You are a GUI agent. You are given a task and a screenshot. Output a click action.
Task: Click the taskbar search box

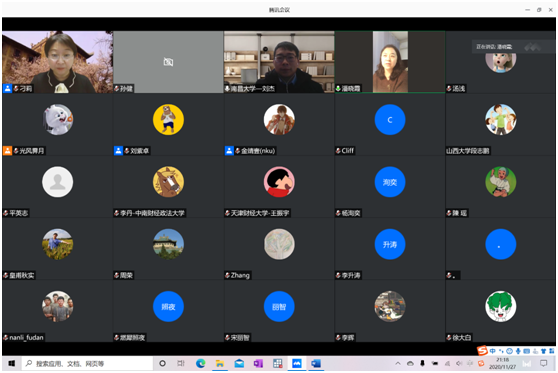[x=88, y=363]
